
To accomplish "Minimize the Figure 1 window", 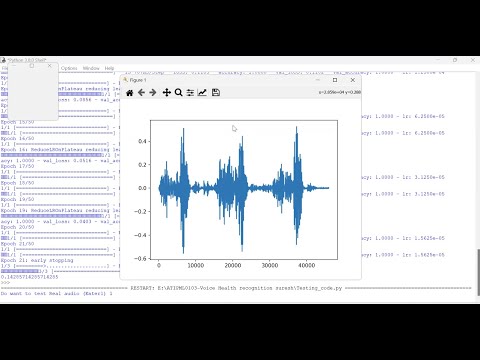I will (x=318, y=80).
